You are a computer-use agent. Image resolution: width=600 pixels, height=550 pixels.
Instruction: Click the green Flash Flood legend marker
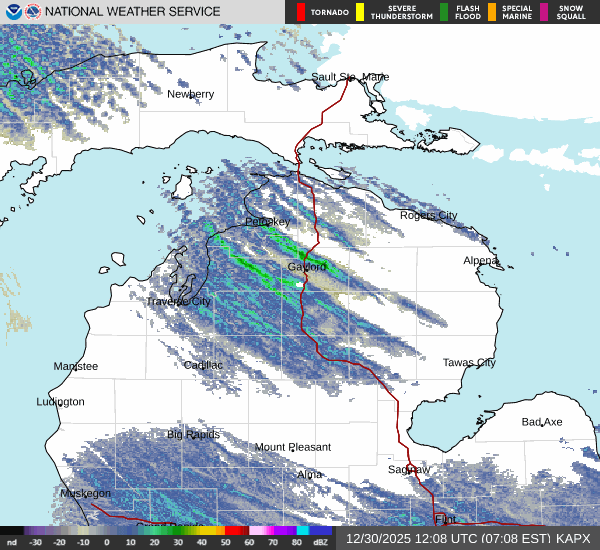(x=443, y=12)
